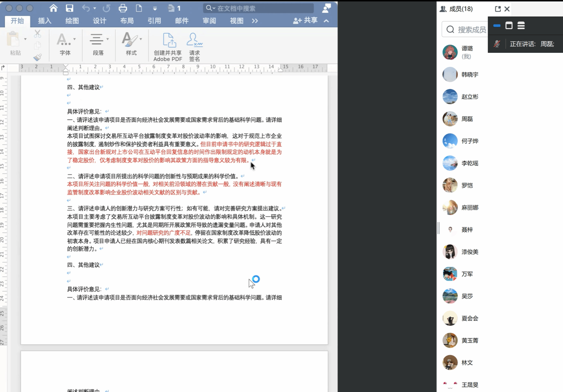The image size is (563, 392).
Task: Open the paste options dropdown arrow
Action: click(25, 39)
